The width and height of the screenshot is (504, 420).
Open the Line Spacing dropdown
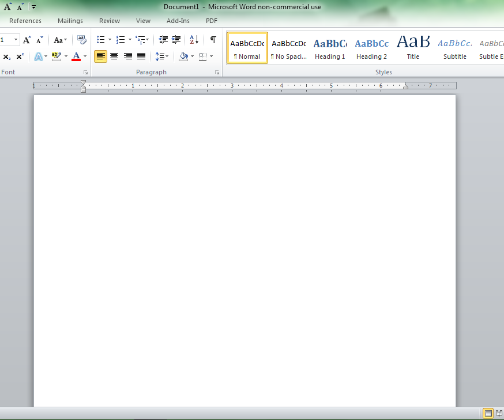click(x=161, y=56)
